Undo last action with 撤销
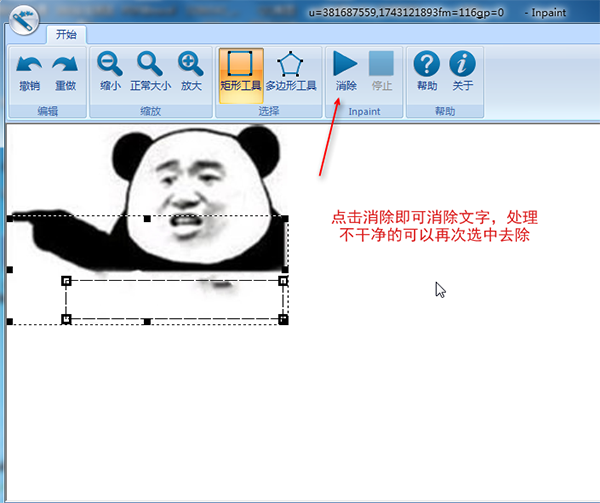 click(29, 72)
